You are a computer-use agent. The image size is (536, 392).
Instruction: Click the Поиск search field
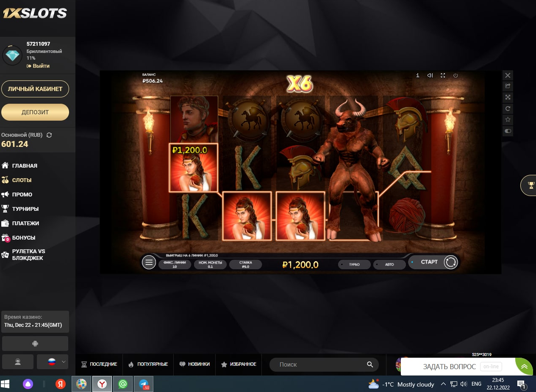[324, 364]
